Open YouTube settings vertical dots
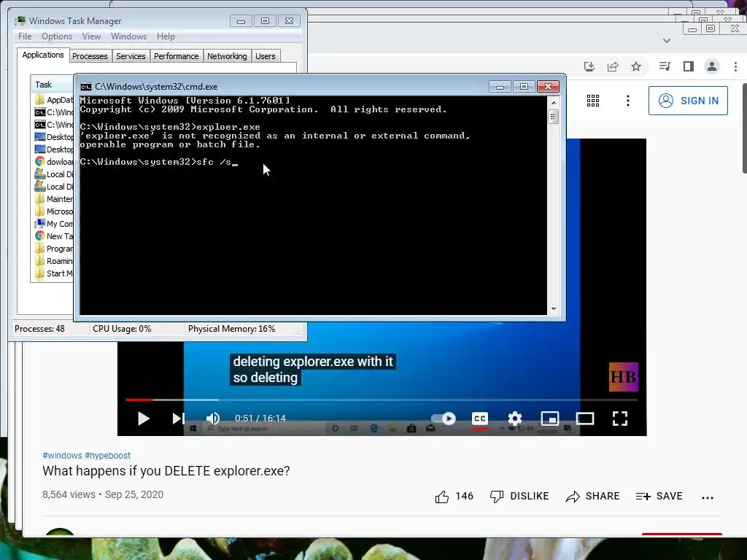This screenshot has height=560, width=747. (628, 101)
